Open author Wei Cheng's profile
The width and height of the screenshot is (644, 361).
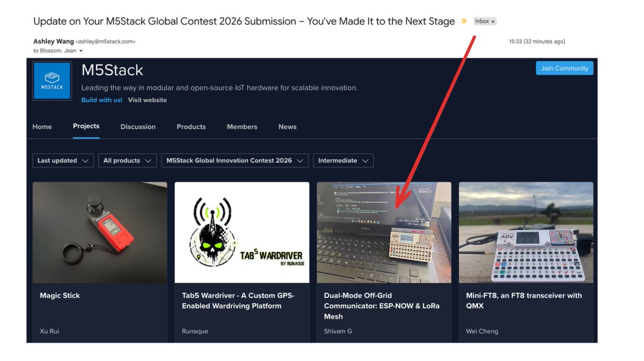tap(482, 331)
